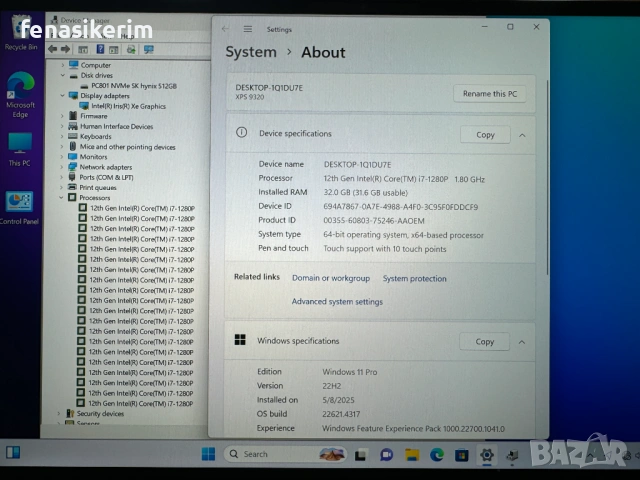The width and height of the screenshot is (640, 480).
Task: Open the Advanced system settings link
Action: [x=337, y=302]
